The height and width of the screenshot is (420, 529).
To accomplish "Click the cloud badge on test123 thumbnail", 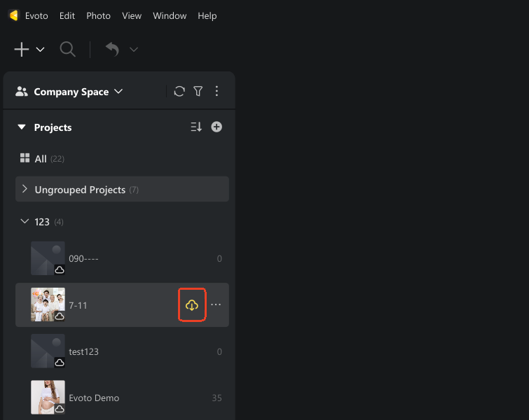I will [x=60, y=363].
